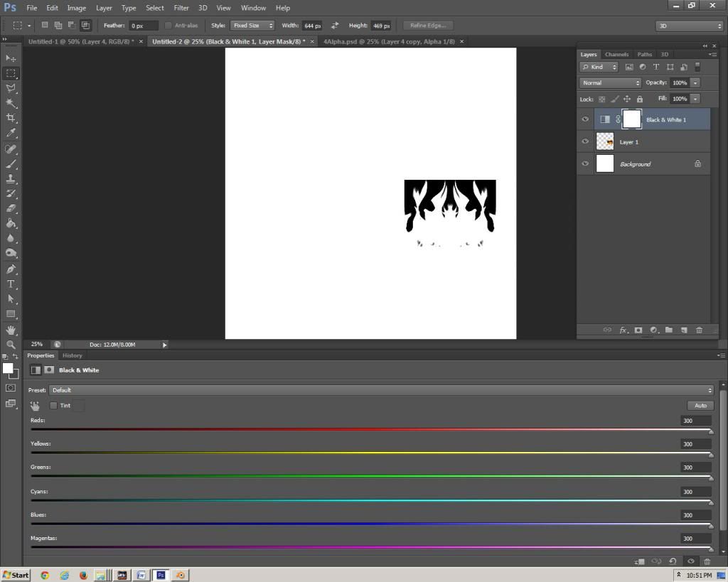Expand the Style Fixed Size dropdown

point(252,26)
